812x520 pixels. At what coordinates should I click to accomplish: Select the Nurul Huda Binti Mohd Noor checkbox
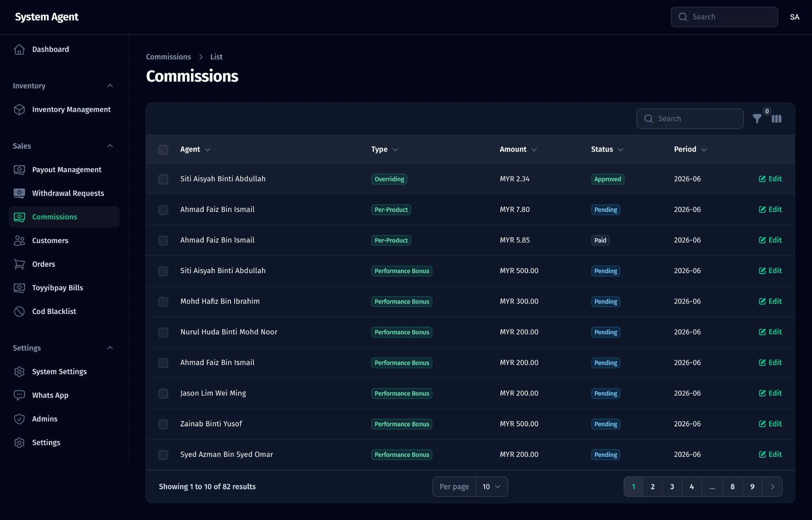(163, 332)
